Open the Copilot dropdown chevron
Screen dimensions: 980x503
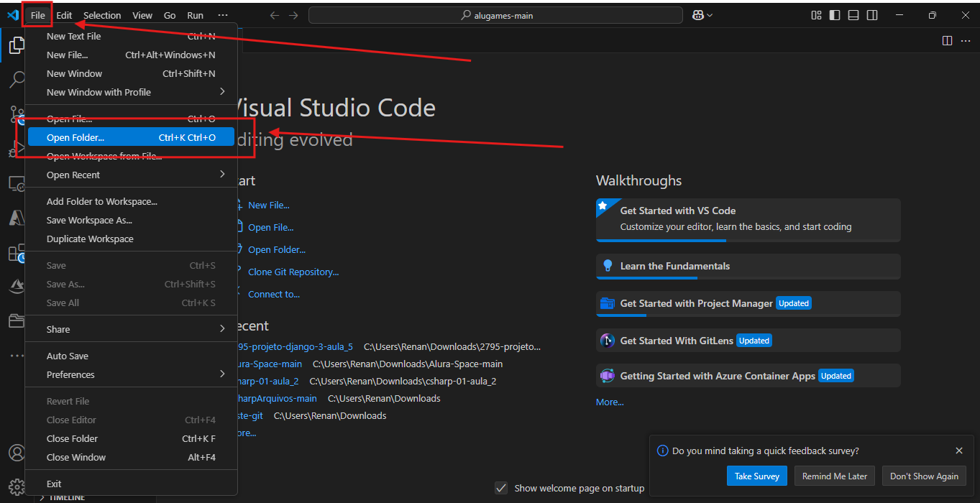pyautogui.click(x=710, y=15)
